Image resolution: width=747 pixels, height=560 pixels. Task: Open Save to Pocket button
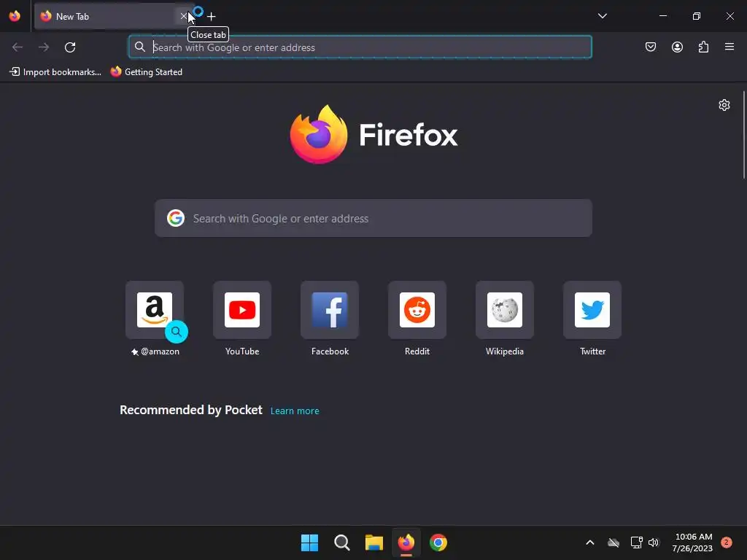(650, 47)
